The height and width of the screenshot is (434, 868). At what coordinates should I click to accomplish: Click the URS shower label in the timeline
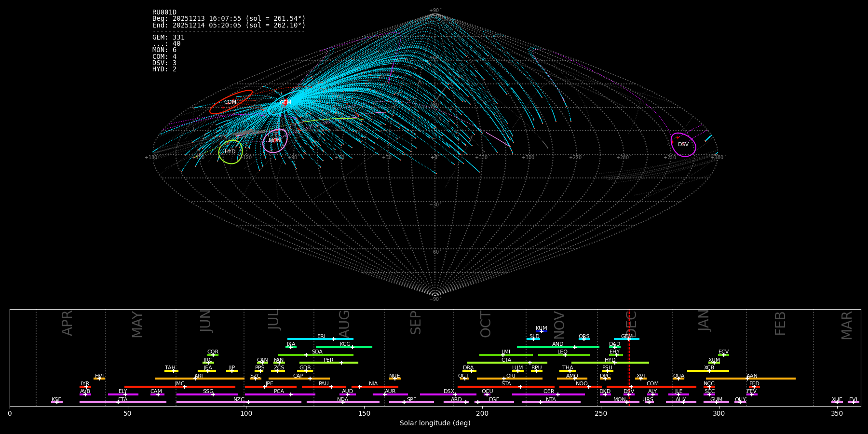[x=648, y=400]
